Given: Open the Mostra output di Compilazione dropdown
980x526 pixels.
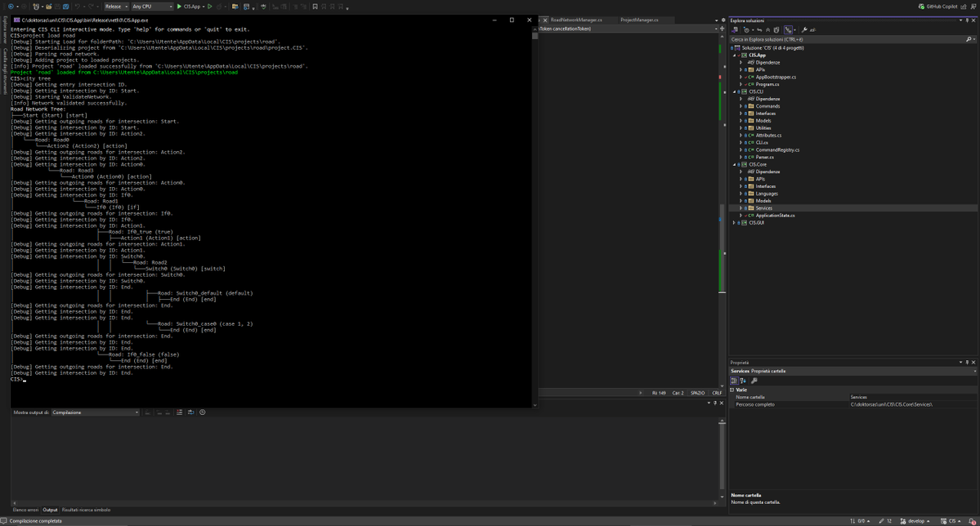Looking at the screenshot, I should (x=95, y=412).
